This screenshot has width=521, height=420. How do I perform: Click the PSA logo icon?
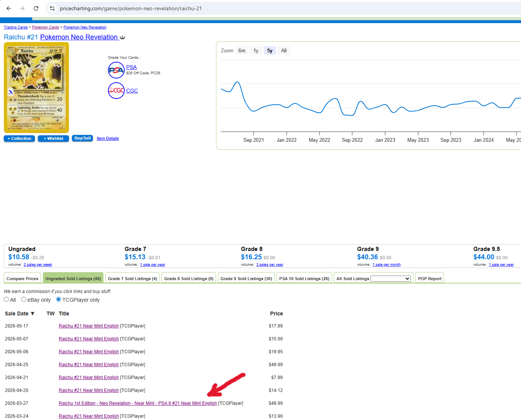coord(116,70)
